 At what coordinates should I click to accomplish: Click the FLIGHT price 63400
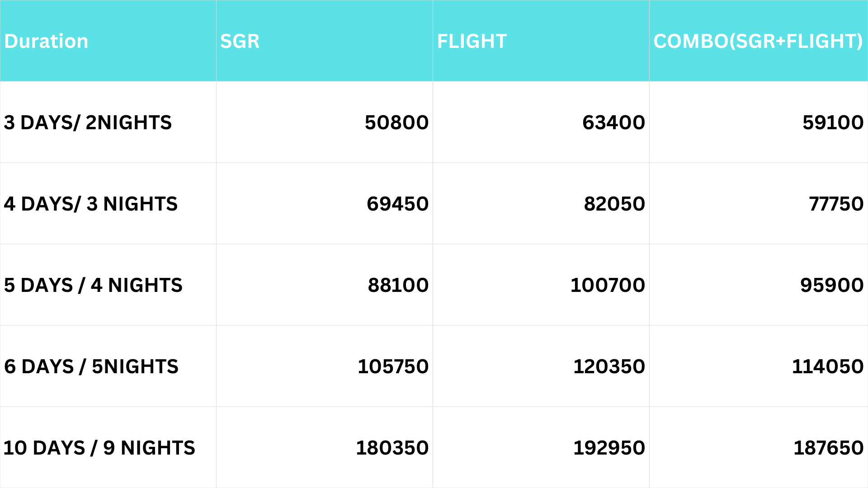pyautogui.click(x=613, y=122)
